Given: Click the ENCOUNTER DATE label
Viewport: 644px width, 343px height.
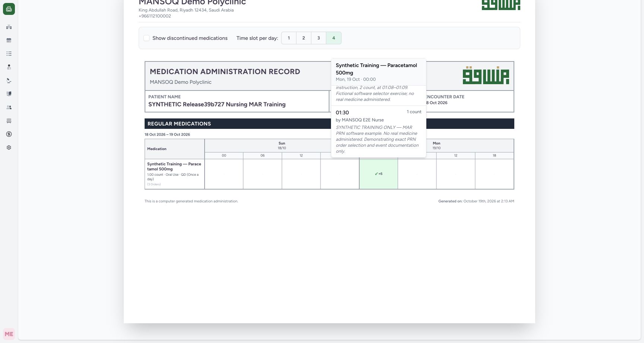Looking at the screenshot, I should [445, 97].
